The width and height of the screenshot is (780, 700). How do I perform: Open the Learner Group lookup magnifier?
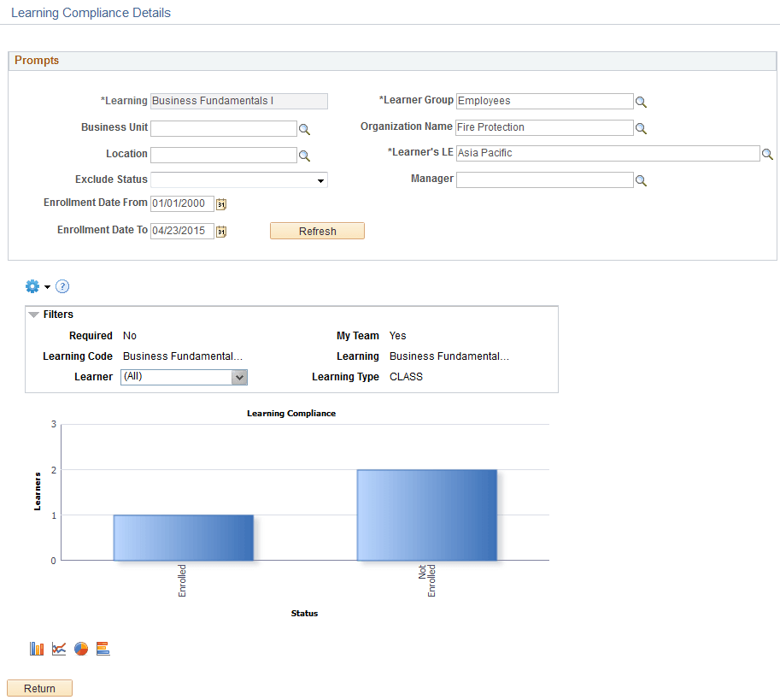[642, 101]
